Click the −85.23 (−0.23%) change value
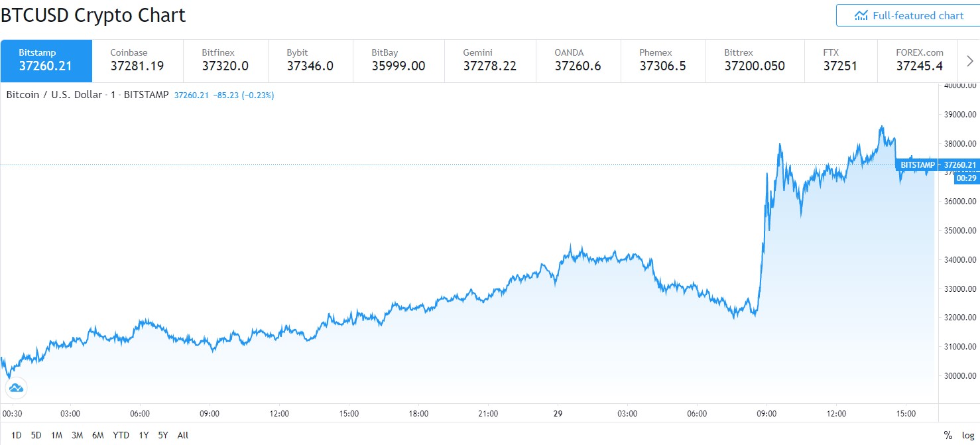This screenshot has width=980, height=445. click(x=243, y=95)
